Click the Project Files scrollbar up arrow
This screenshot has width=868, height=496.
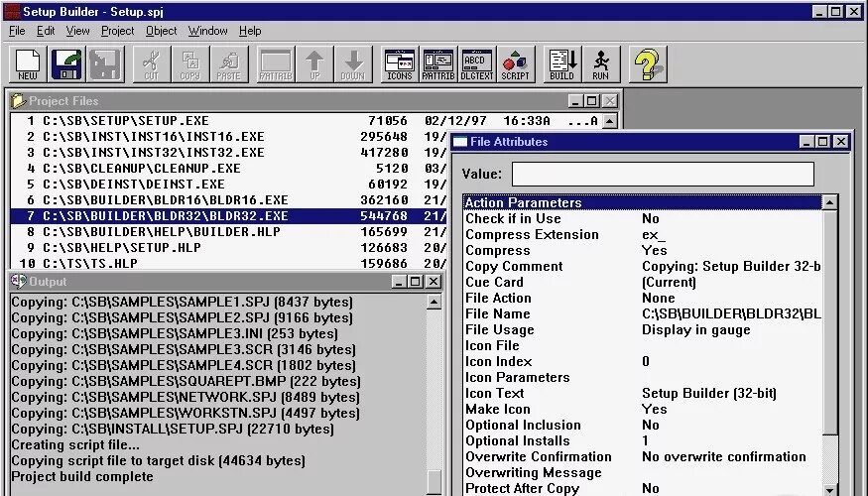[609, 121]
